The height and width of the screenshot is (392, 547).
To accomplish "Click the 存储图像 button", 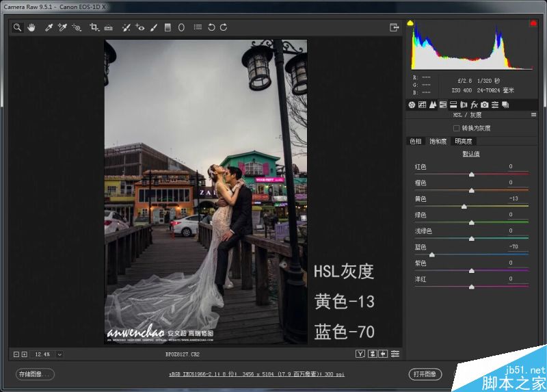I will [36, 374].
